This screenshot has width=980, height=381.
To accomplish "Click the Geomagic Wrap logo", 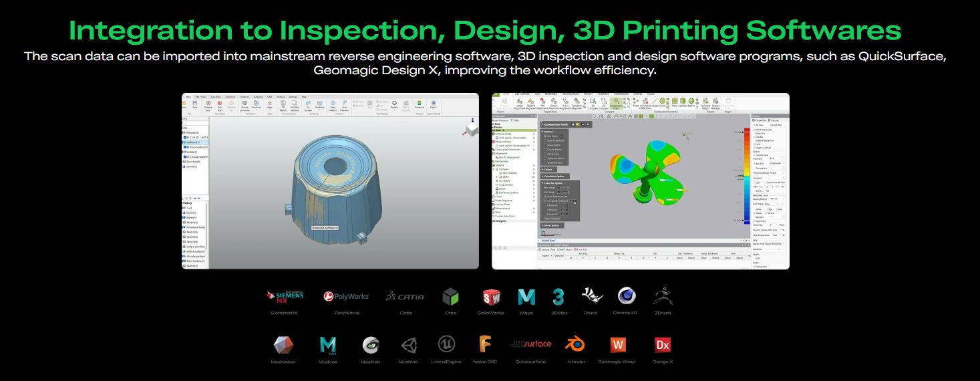I will pyautogui.click(x=618, y=345).
